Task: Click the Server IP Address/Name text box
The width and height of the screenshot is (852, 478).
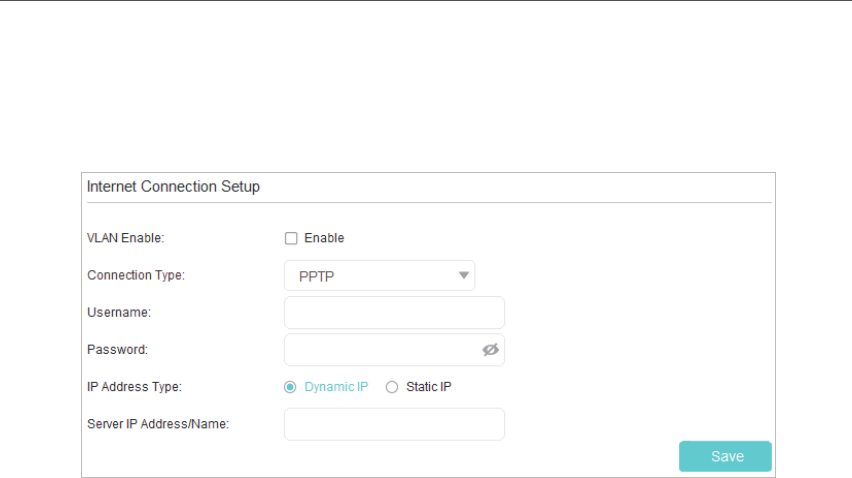Action: pos(394,424)
